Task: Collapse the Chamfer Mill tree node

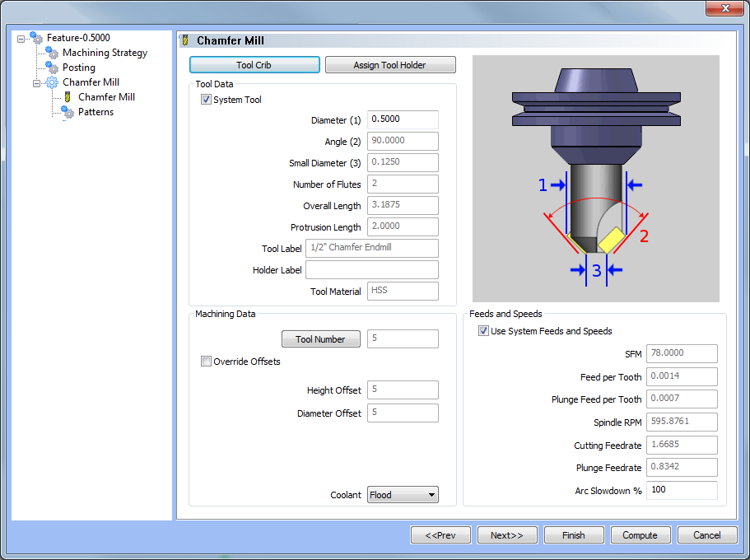Action: tap(37, 83)
